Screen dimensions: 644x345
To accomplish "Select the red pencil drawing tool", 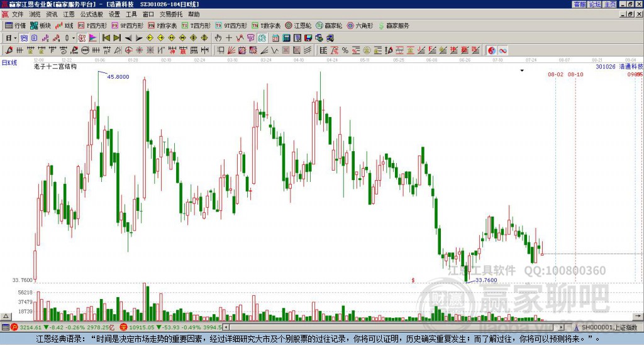I will [9, 50].
